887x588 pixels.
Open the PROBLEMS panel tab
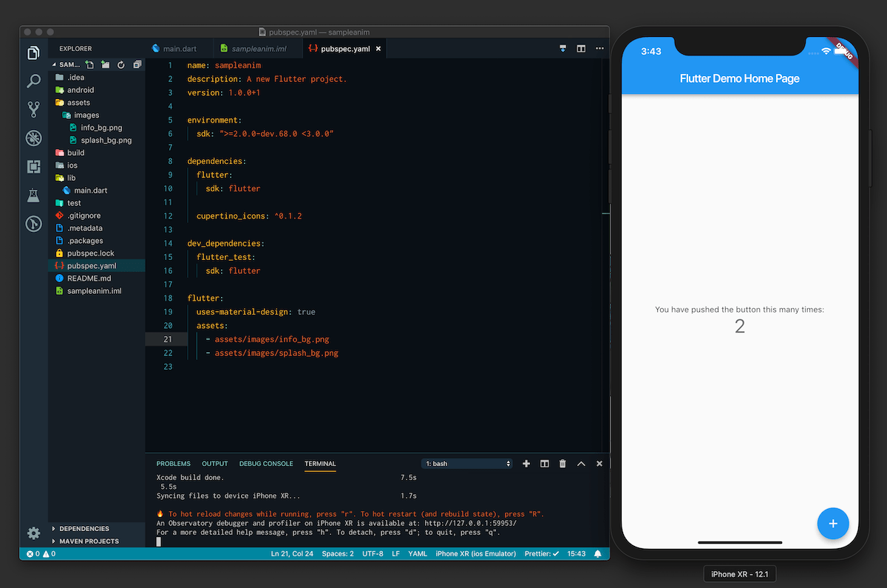[173, 464]
